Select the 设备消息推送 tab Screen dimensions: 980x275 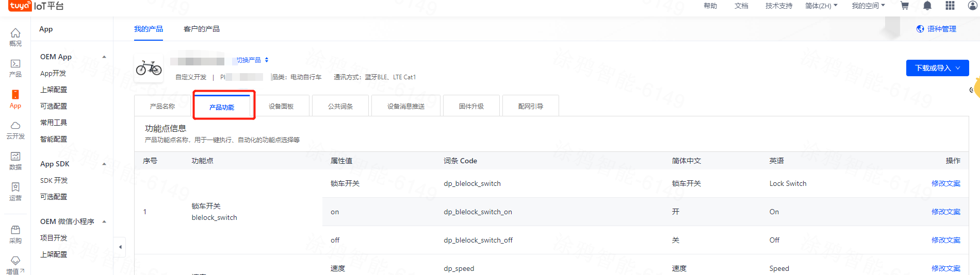point(406,106)
